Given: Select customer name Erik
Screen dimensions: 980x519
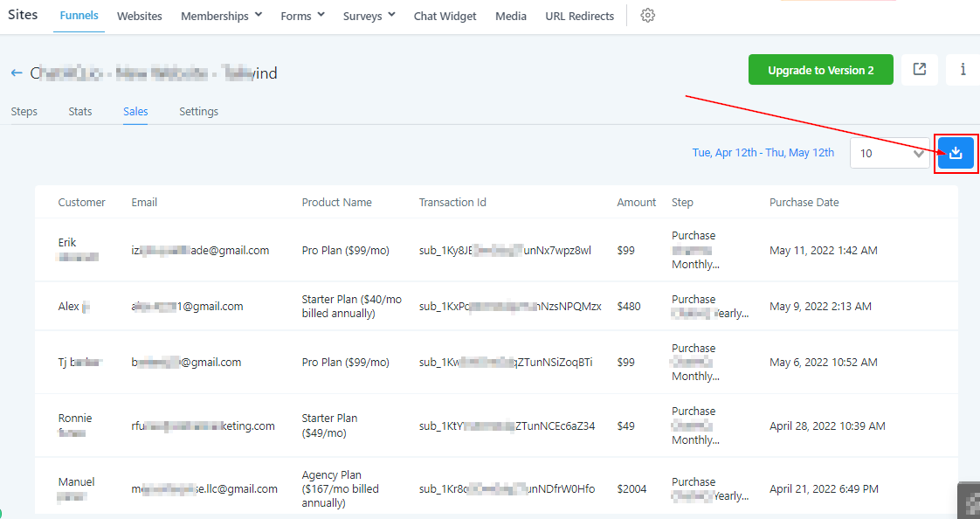Looking at the screenshot, I should coord(67,243).
